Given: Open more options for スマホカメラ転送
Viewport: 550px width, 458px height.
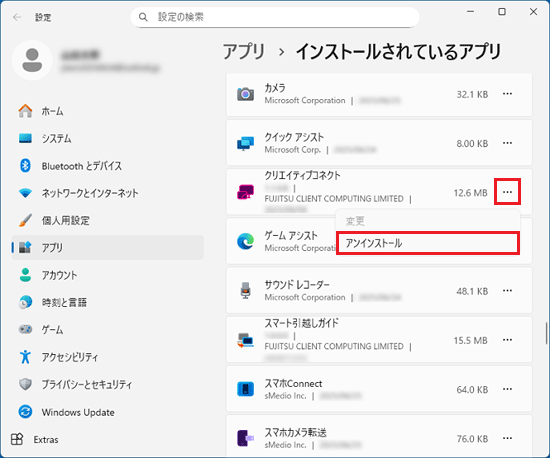Looking at the screenshot, I should (x=507, y=438).
